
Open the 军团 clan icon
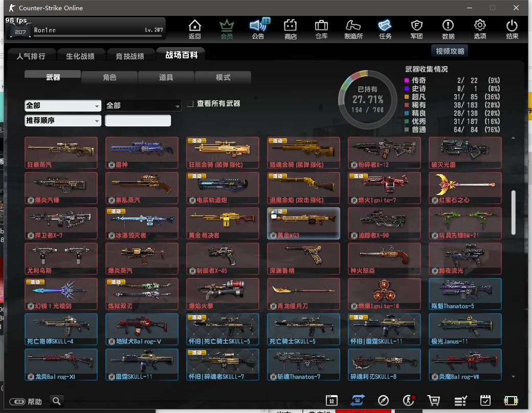[416, 29]
